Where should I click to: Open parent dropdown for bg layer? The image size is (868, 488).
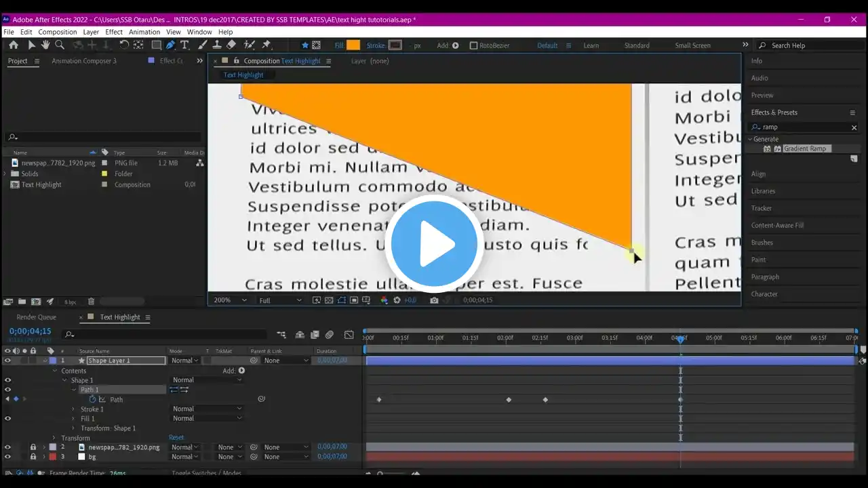285,457
